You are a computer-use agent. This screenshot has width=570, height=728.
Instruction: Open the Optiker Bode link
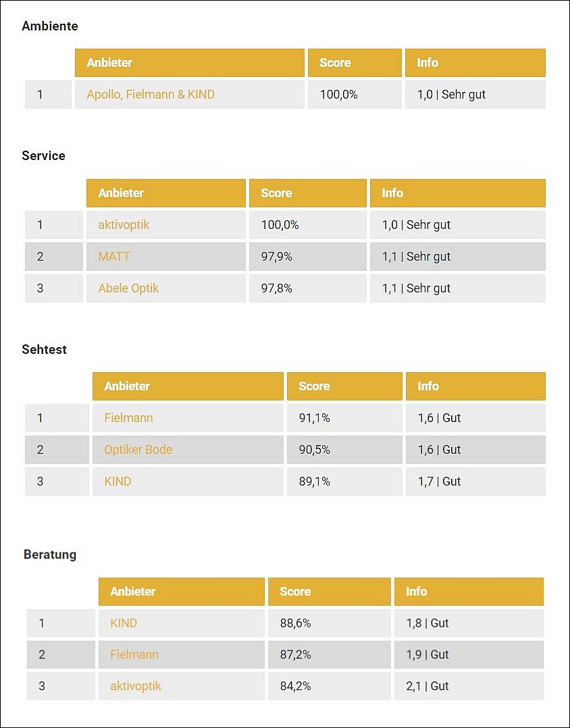tap(138, 450)
